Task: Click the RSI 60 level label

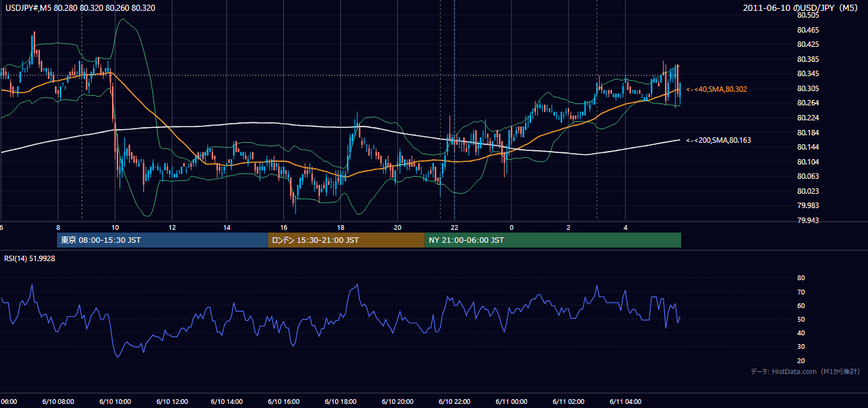Action: tap(801, 306)
